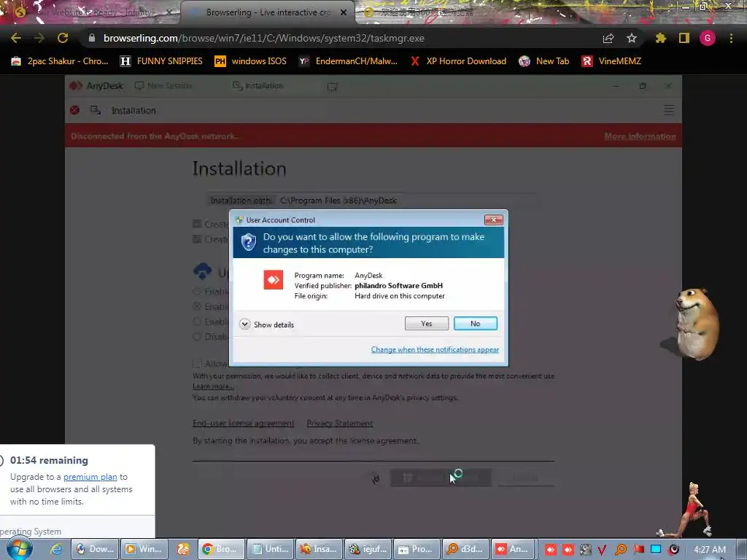Share this page via the share icon
747x560 pixels.
[x=608, y=38]
